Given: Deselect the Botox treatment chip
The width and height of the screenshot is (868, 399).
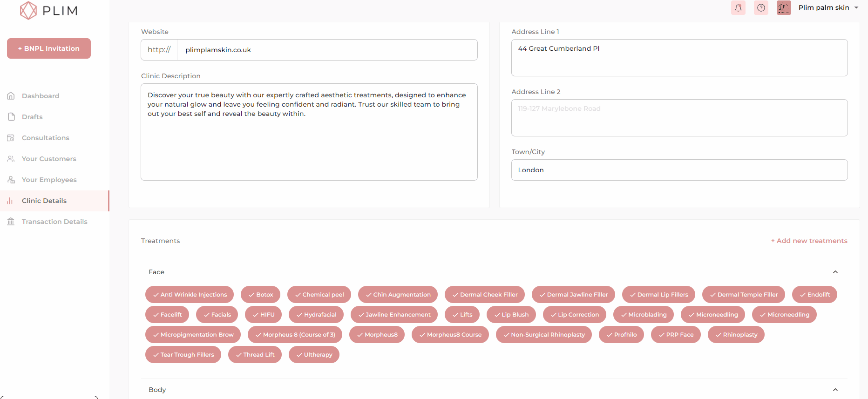Looking at the screenshot, I should 261,295.
